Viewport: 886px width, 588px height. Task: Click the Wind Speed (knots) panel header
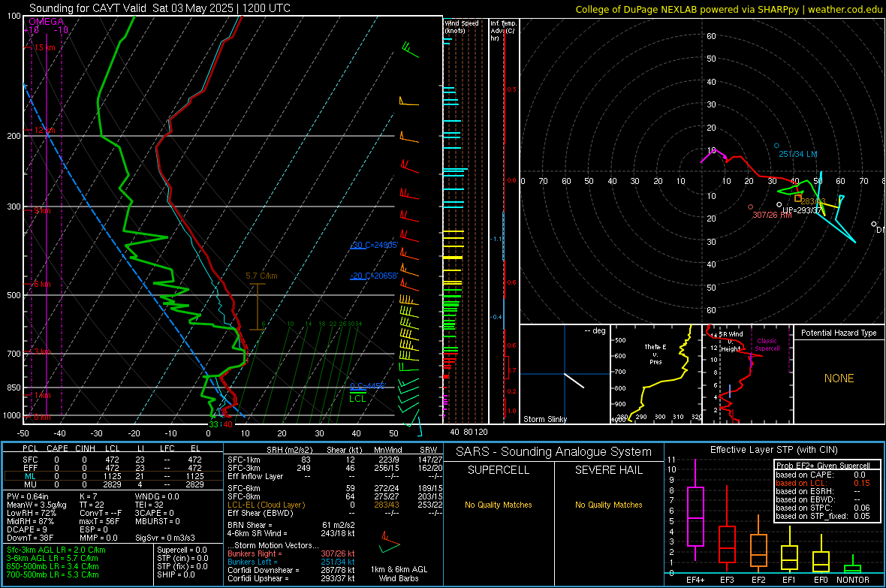[x=462, y=26]
